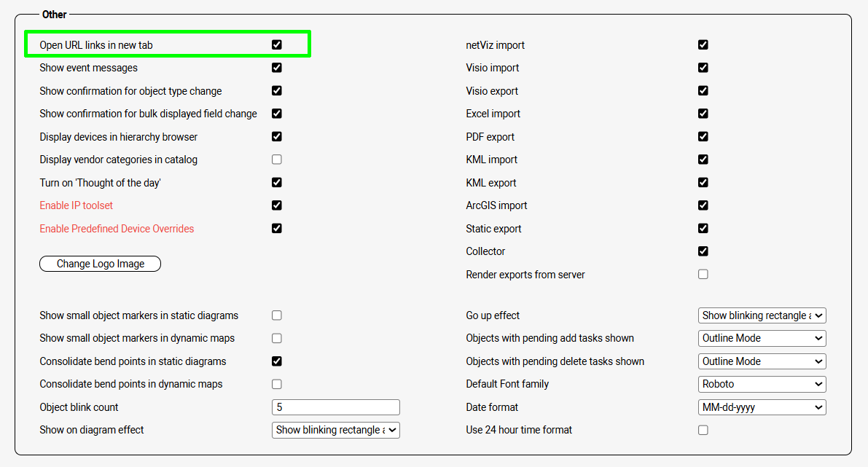Image resolution: width=868 pixels, height=467 pixels.
Task: Enable Use 24 hour time format
Action: 703,430
